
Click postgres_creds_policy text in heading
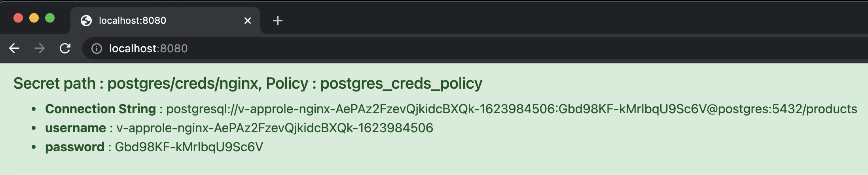coord(401,84)
